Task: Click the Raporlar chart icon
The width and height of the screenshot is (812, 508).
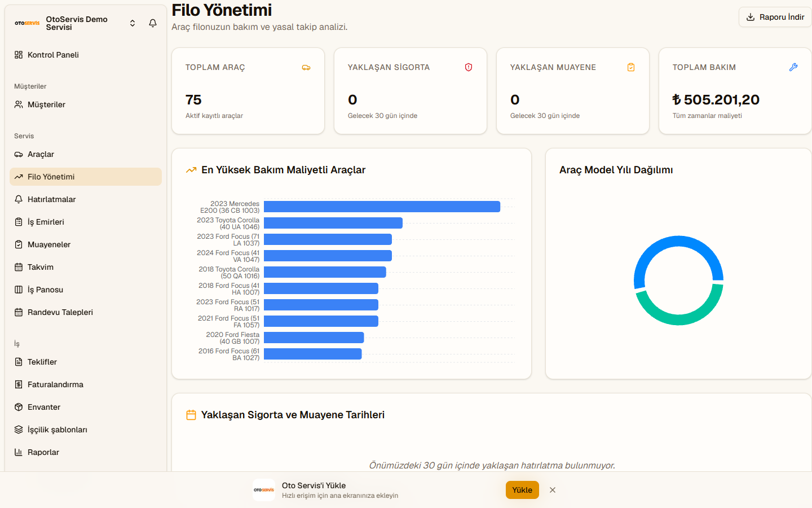Action: (19, 452)
